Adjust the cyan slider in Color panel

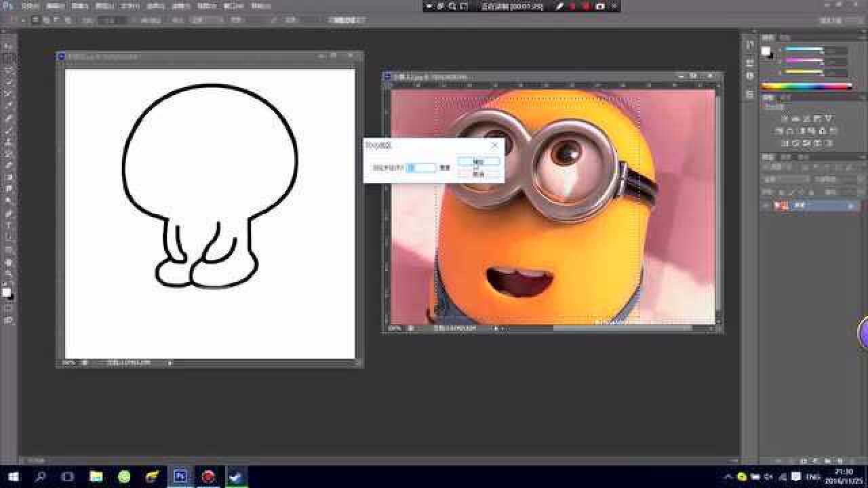pos(803,51)
